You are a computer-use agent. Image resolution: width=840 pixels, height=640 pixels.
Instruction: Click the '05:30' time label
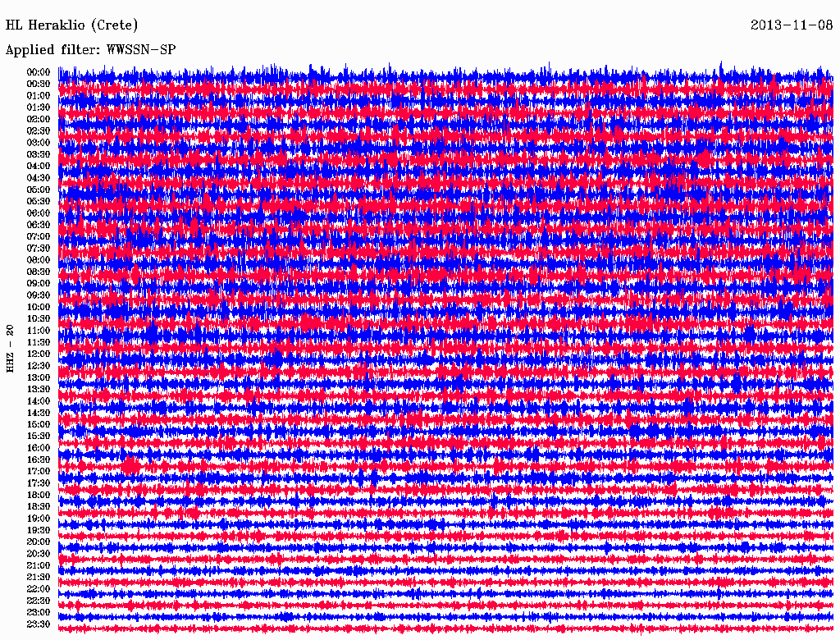[x=39, y=201]
